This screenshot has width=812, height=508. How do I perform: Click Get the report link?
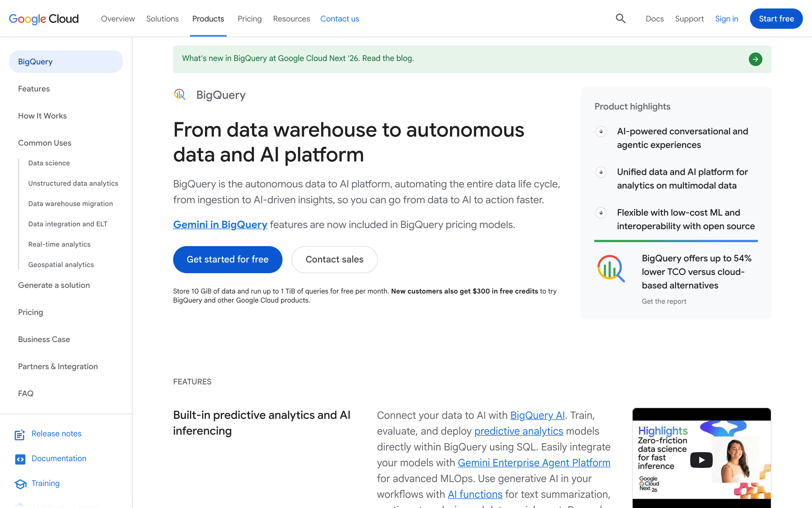664,301
